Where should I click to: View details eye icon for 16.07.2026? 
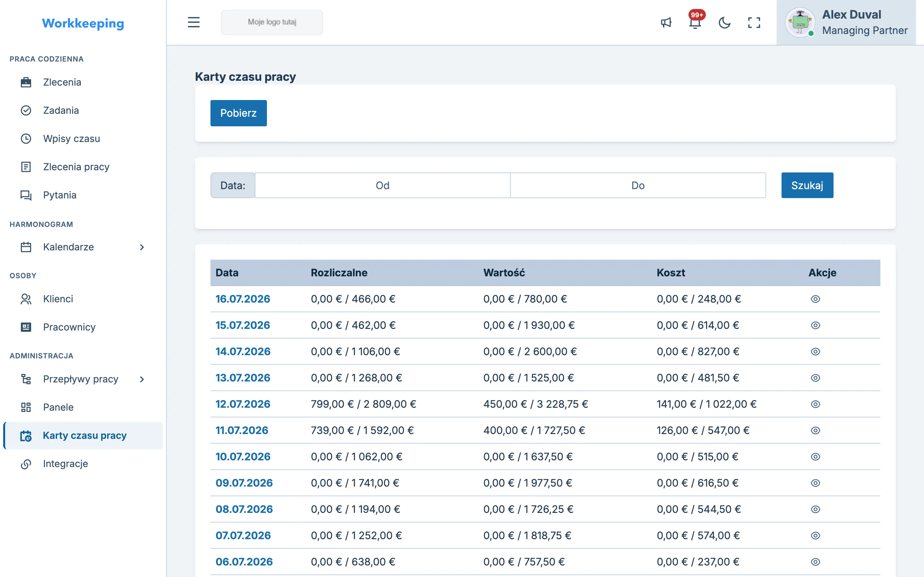(815, 299)
